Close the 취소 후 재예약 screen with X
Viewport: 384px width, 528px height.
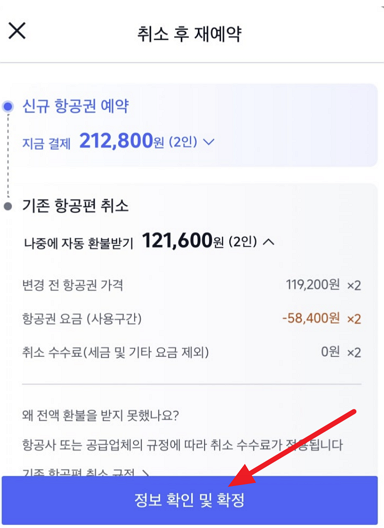[17, 31]
